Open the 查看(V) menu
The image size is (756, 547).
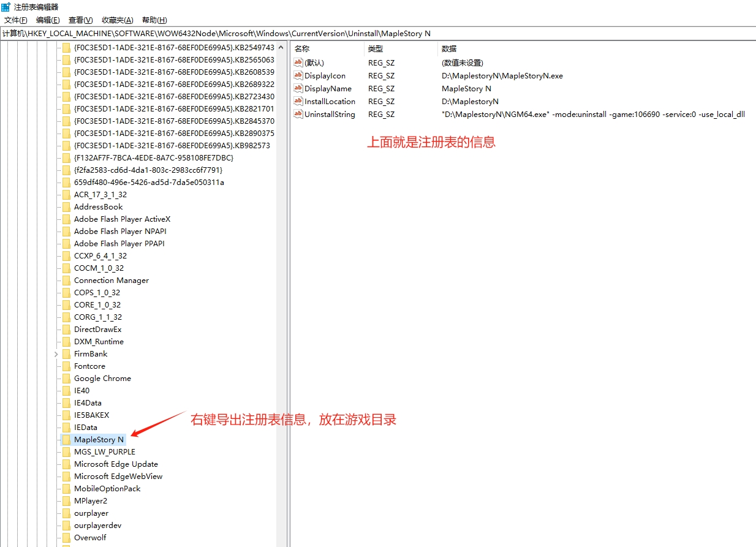coord(81,20)
